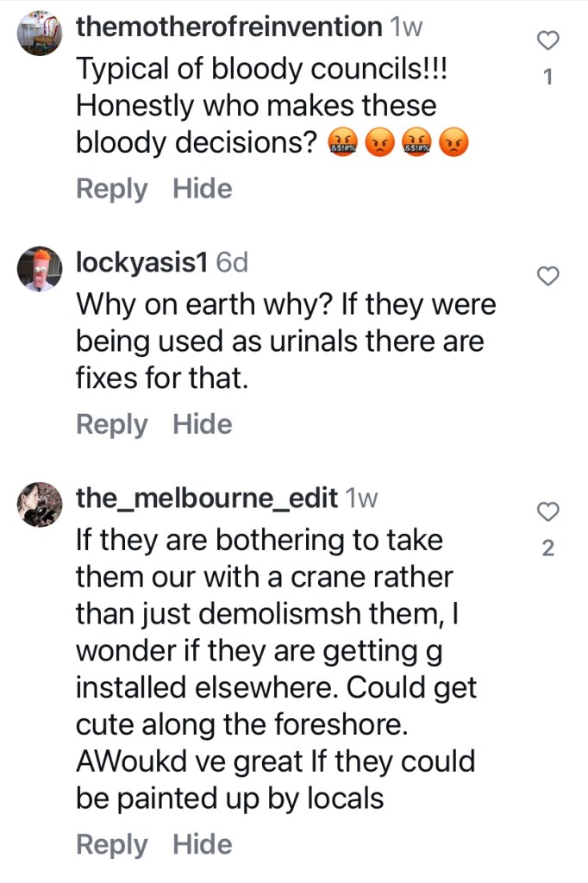
Task: View likes count on themotherofreinvention's comment
Action: click(548, 78)
